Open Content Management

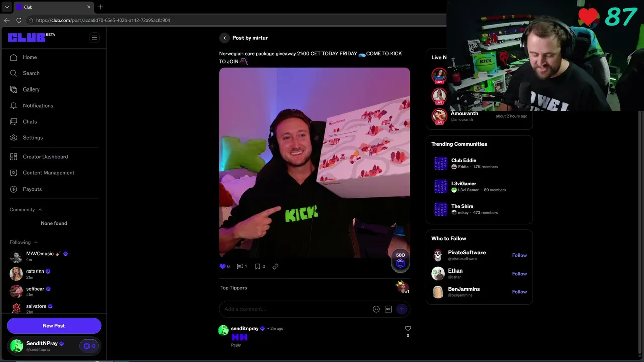pyautogui.click(x=48, y=173)
